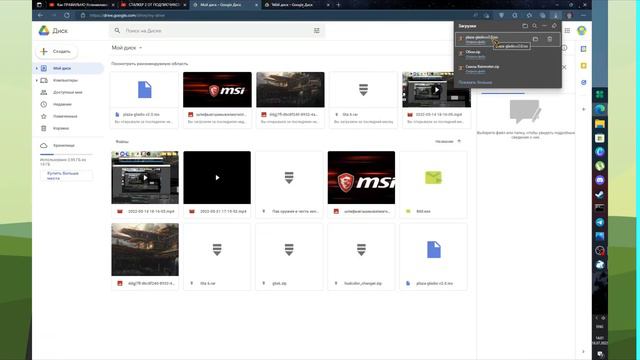Close the details pane with X
This screenshot has width=640, height=360.
[564, 67]
